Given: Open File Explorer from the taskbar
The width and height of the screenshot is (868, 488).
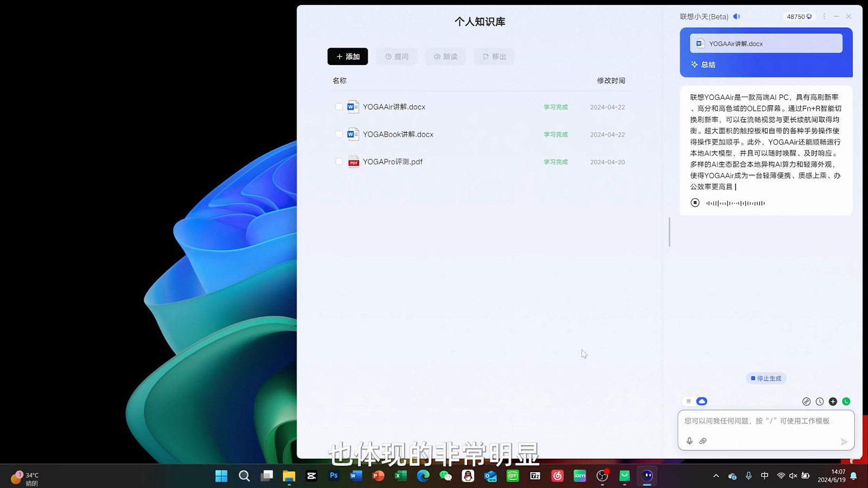Looking at the screenshot, I should pos(289,476).
